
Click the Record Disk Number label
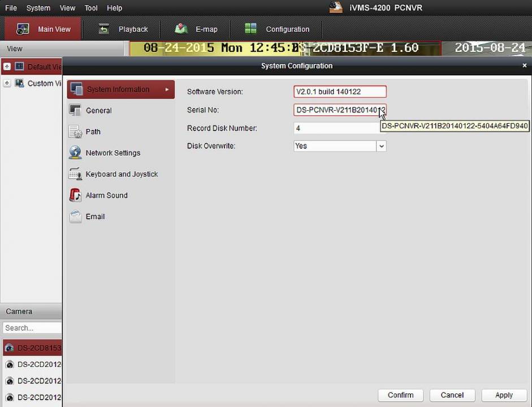pyautogui.click(x=222, y=128)
